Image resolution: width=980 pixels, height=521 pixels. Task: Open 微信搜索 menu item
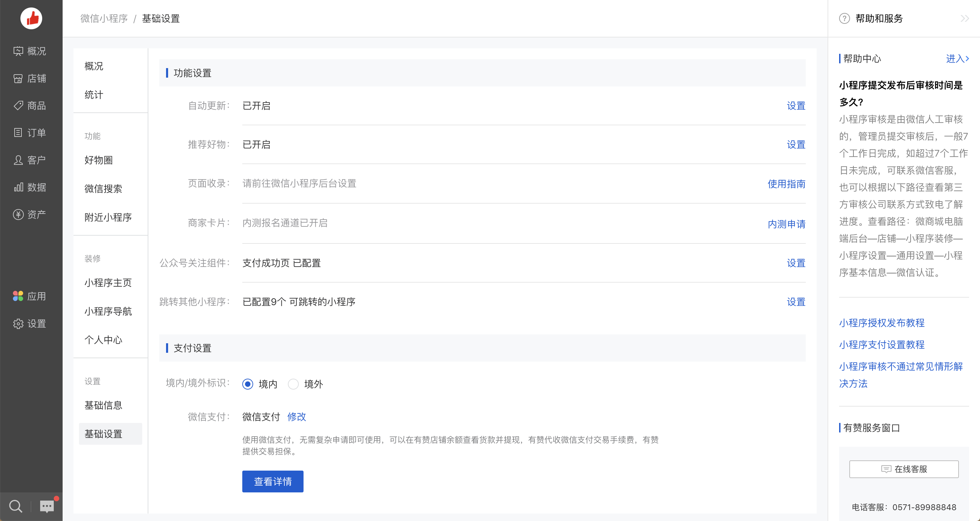click(x=103, y=189)
